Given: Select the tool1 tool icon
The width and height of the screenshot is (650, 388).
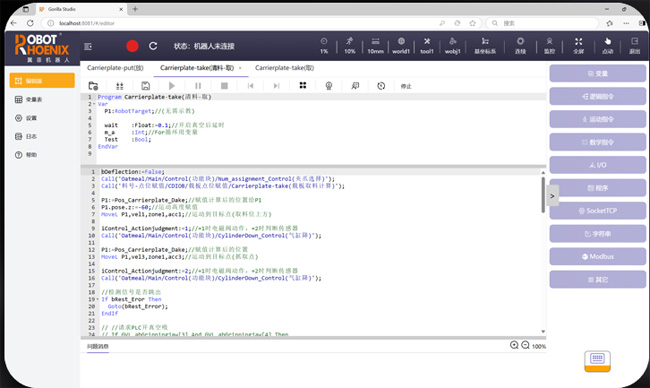Looking at the screenshot, I should [x=427, y=46].
